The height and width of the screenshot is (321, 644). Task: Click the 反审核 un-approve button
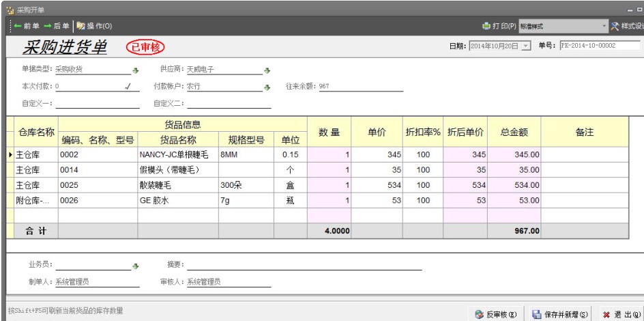click(497, 311)
